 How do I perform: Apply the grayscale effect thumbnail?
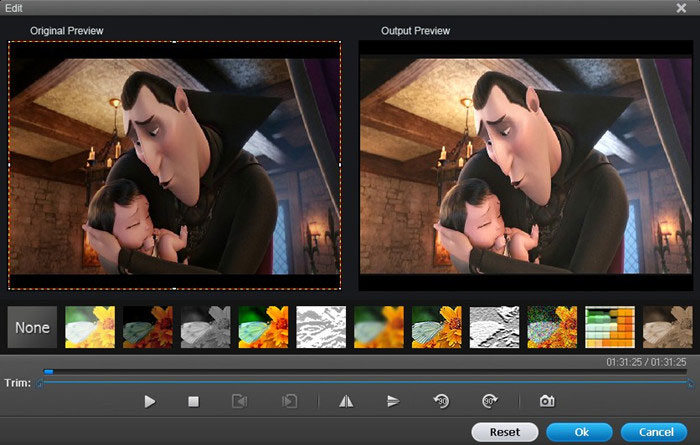click(x=205, y=327)
